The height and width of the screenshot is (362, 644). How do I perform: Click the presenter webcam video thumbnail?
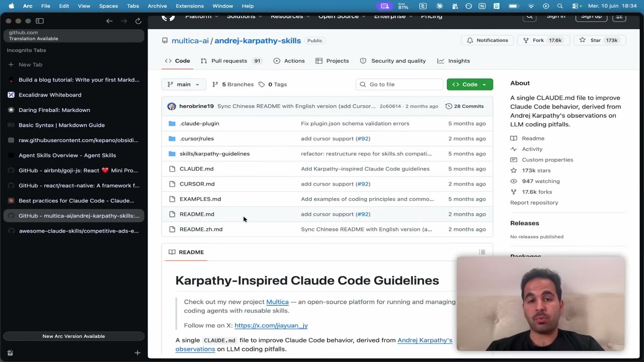point(541,304)
